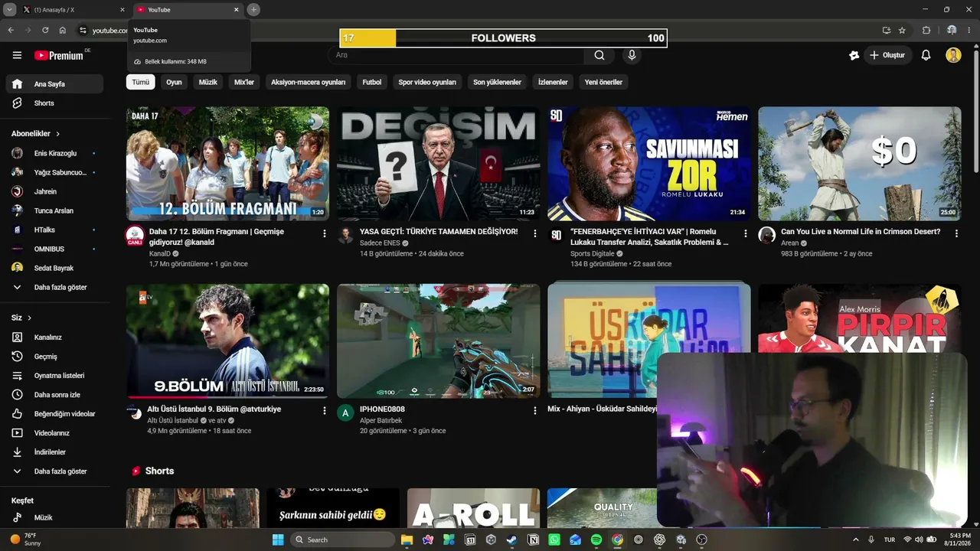Select the Mix'ler filter chip
This screenshot has width=980, height=551.
coord(244,82)
